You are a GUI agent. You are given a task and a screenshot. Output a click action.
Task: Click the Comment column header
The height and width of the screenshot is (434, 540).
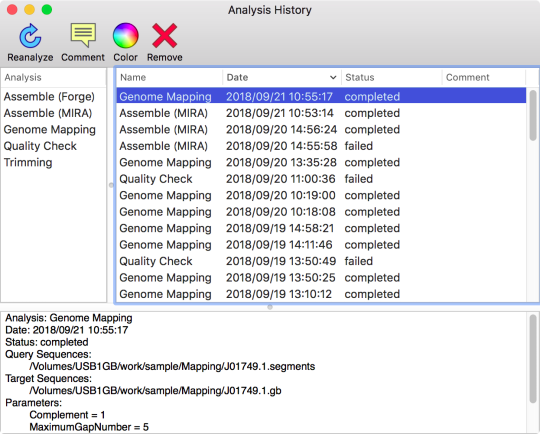[484, 78]
